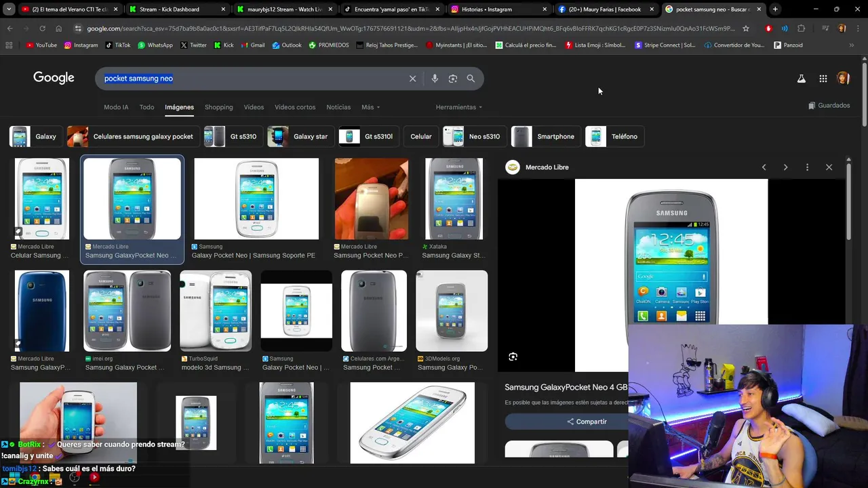Search by image with Google Lens icon
Image resolution: width=868 pixels, height=488 pixels.
point(453,79)
